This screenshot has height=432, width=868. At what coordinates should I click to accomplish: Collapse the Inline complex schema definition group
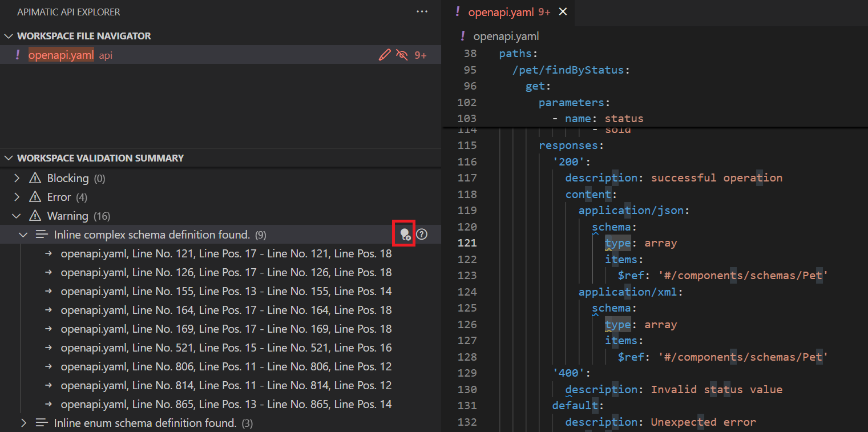coord(23,235)
